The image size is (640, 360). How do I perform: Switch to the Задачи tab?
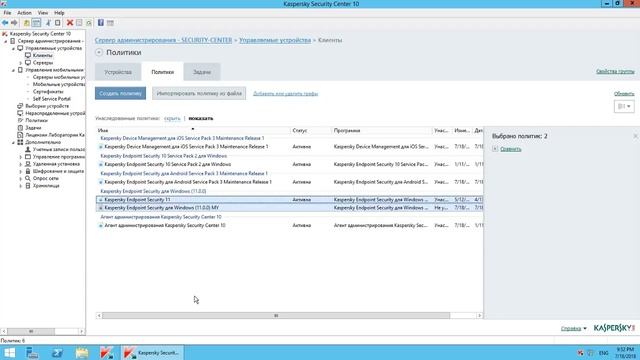coord(202,72)
